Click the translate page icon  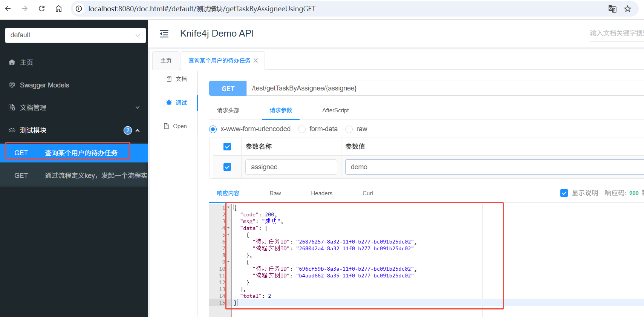click(612, 9)
